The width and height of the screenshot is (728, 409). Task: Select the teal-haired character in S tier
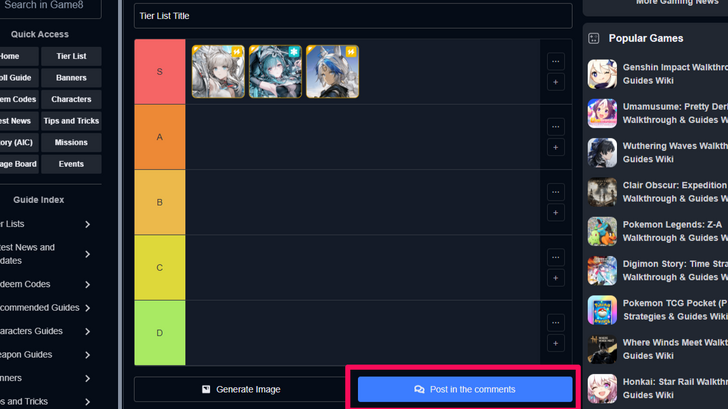click(x=275, y=71)
